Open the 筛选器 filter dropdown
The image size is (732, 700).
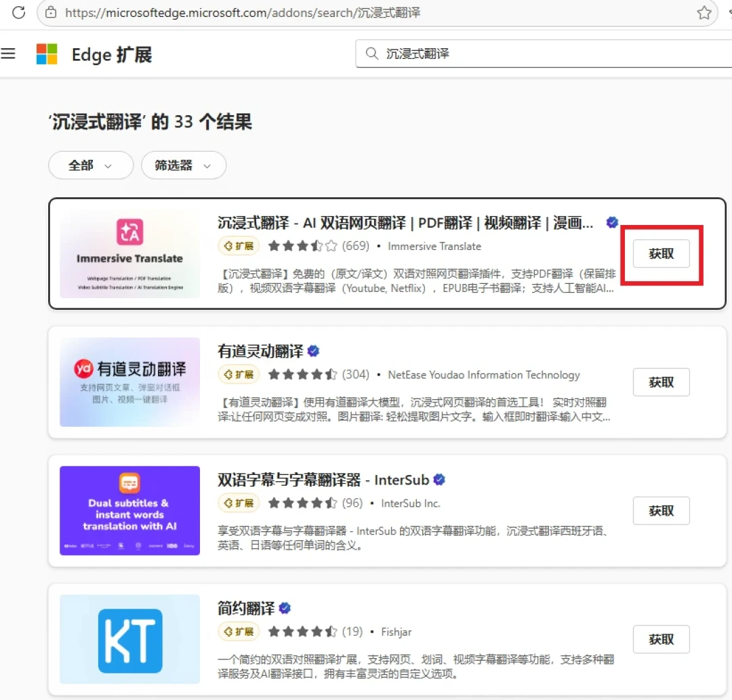[184, 165]
